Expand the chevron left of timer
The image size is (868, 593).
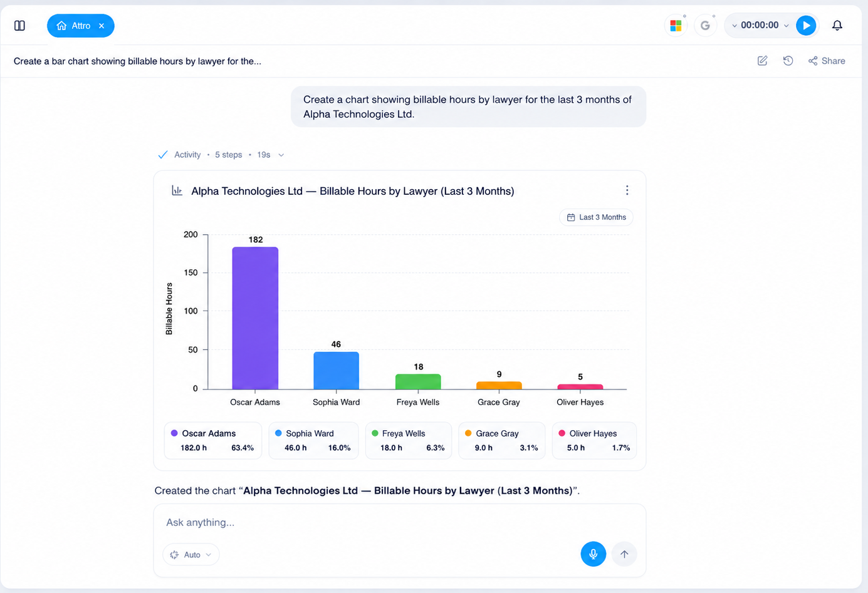point(735,26)
